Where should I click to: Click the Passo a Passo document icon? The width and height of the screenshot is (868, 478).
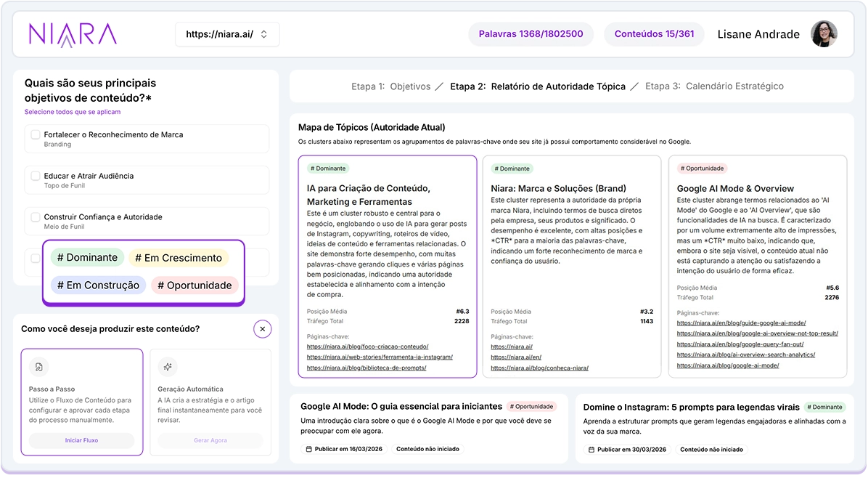39,367
